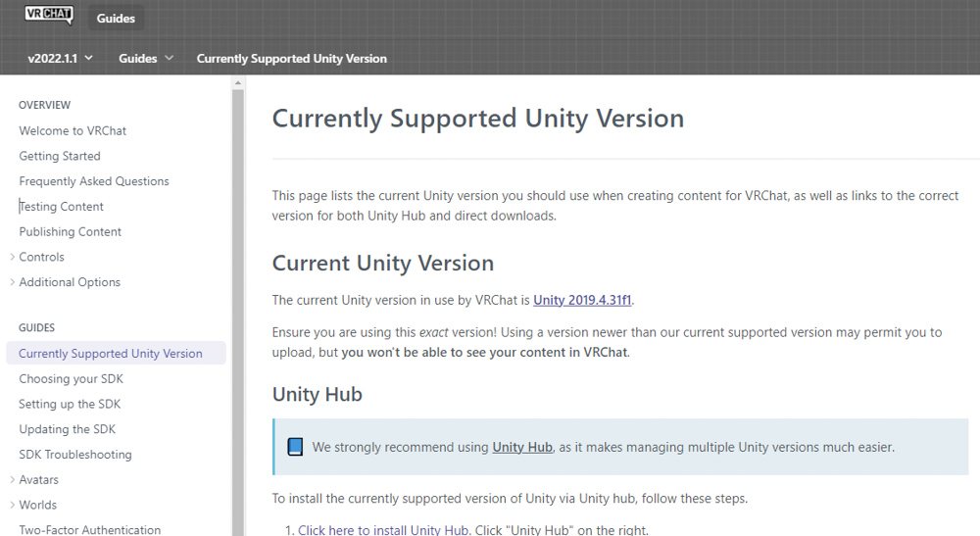Open the v2022.1.1 version dropdown
Screen dimensions: 980x536
(x=60, y=58)
